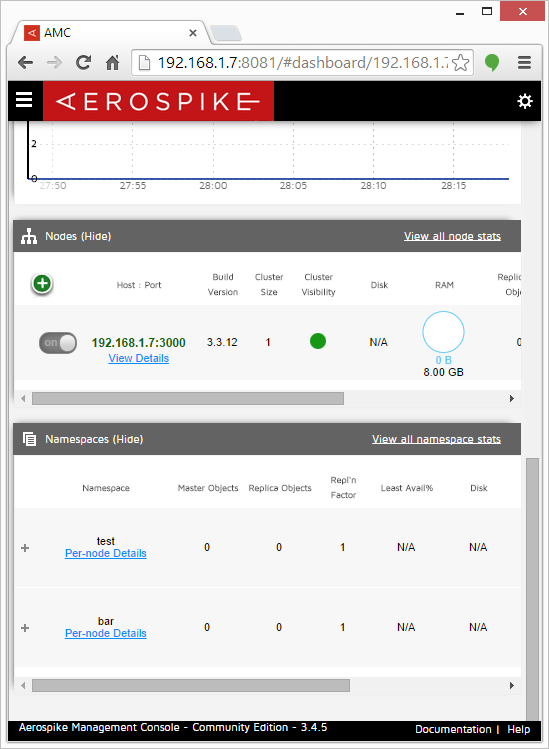Click the 28:00 time label on chart

coord(213,185)
